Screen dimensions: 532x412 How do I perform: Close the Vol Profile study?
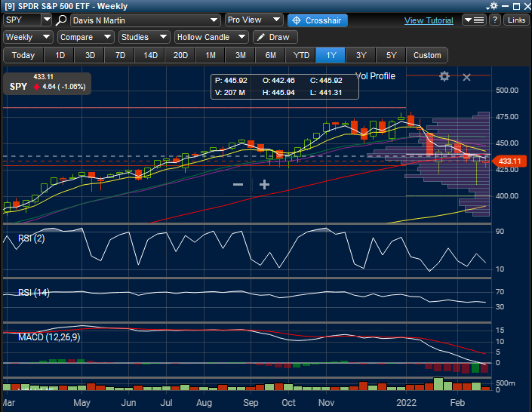click(466, 78)
